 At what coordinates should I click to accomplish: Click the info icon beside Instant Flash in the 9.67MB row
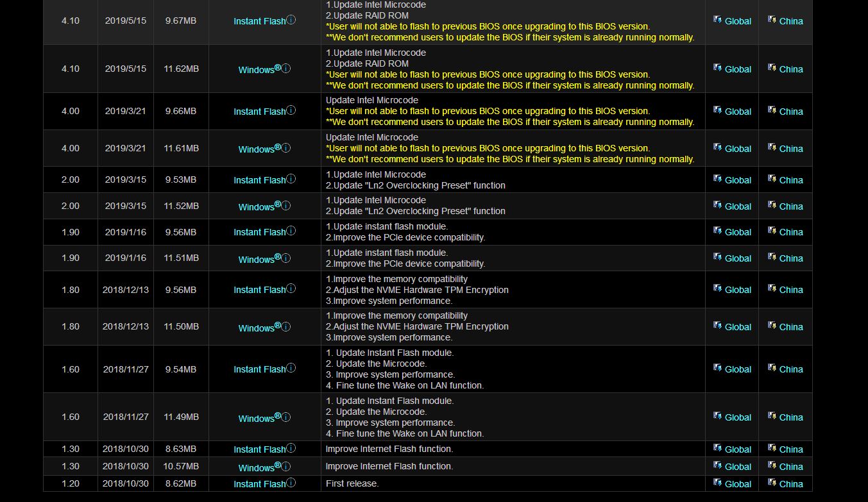[x=291, y=20]
